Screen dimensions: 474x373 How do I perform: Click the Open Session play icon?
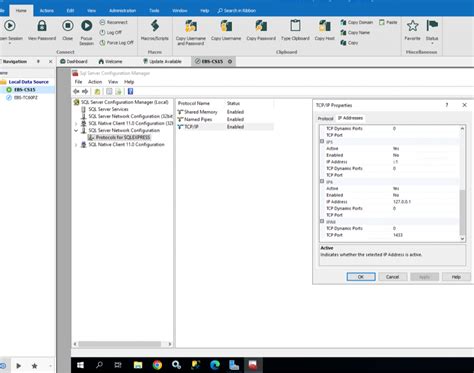click(x=10, y=26)
